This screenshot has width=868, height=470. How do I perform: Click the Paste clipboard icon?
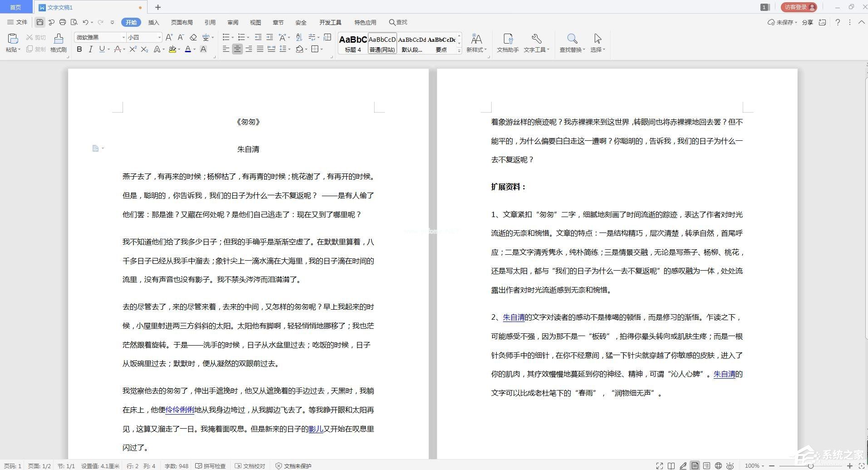[13, 39]
